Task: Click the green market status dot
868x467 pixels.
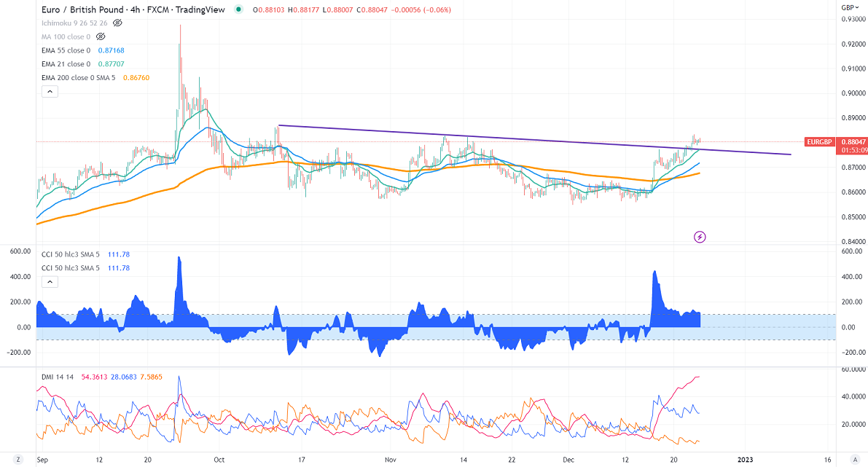Action: click(238, 9)
